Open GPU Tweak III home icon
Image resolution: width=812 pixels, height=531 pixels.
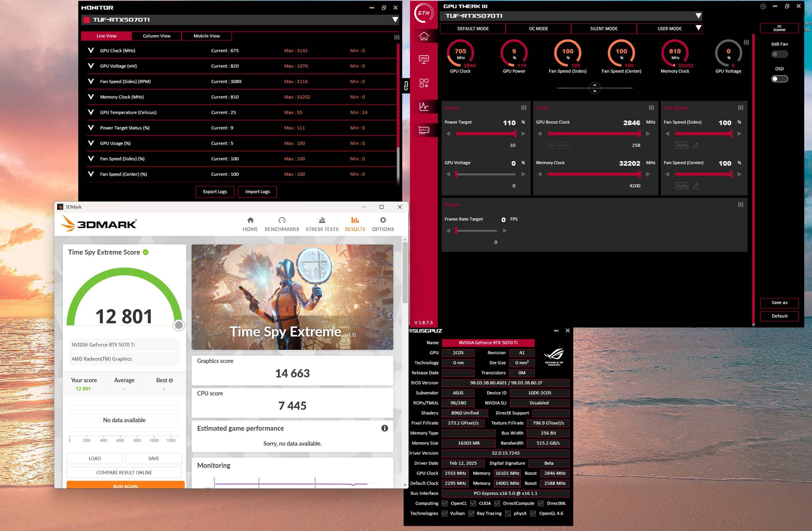[424, 36]
